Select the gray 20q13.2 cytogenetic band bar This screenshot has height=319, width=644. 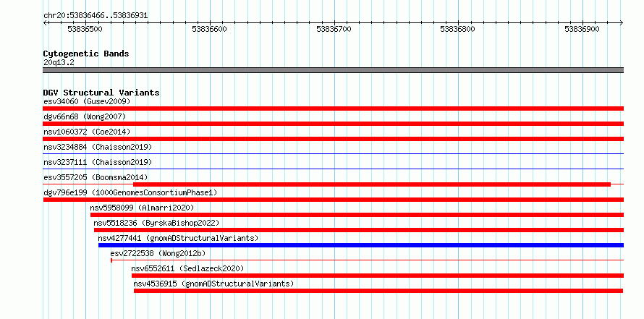point(333,70)
